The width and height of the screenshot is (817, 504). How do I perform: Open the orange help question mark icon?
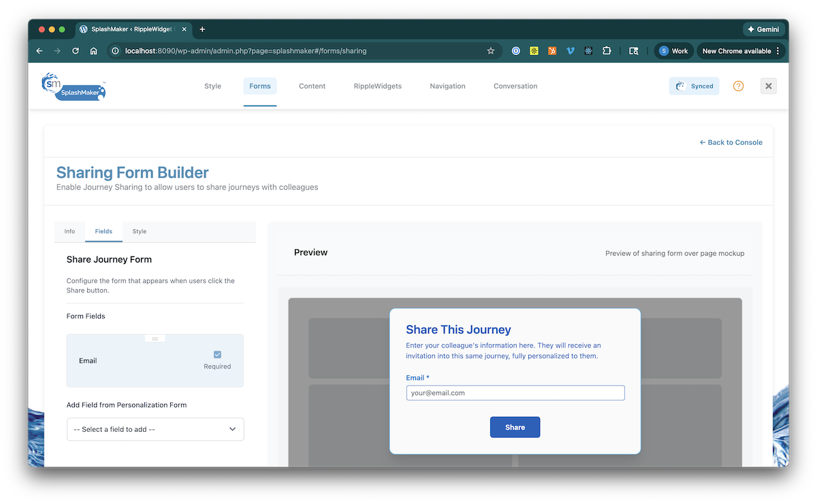[738, 86]
